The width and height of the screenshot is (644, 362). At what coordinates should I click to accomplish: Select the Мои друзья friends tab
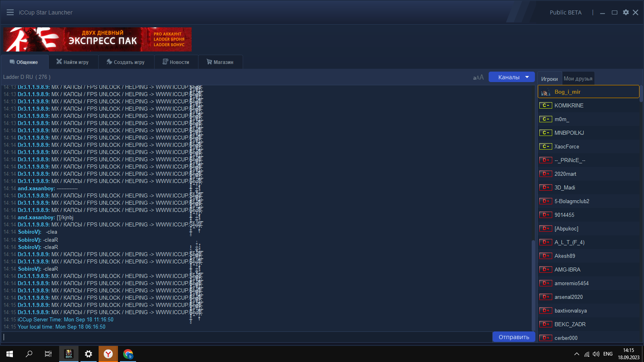(578, 78)
